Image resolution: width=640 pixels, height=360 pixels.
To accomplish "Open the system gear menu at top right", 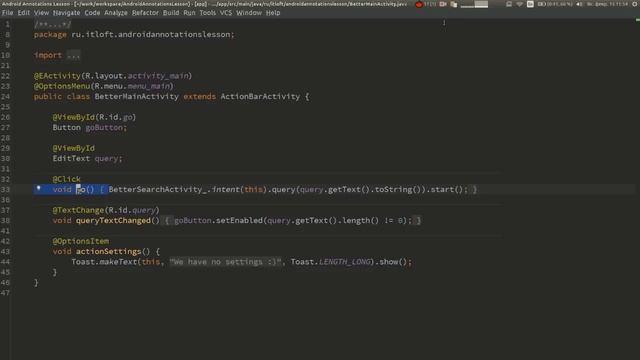I will tap(635, 4).
